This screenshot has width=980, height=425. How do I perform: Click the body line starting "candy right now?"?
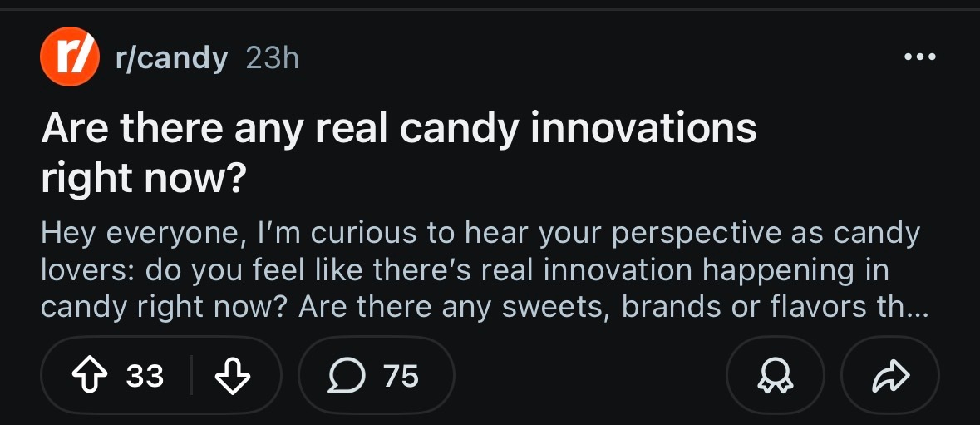[166, 307]
